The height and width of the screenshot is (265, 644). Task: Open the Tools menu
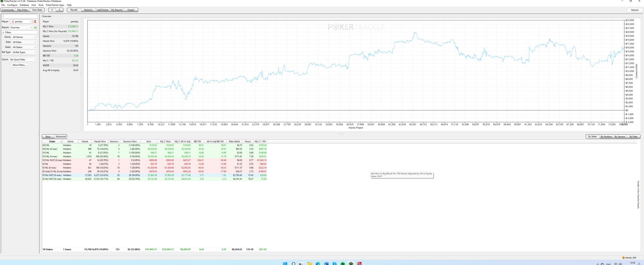(x=41, y=5)
